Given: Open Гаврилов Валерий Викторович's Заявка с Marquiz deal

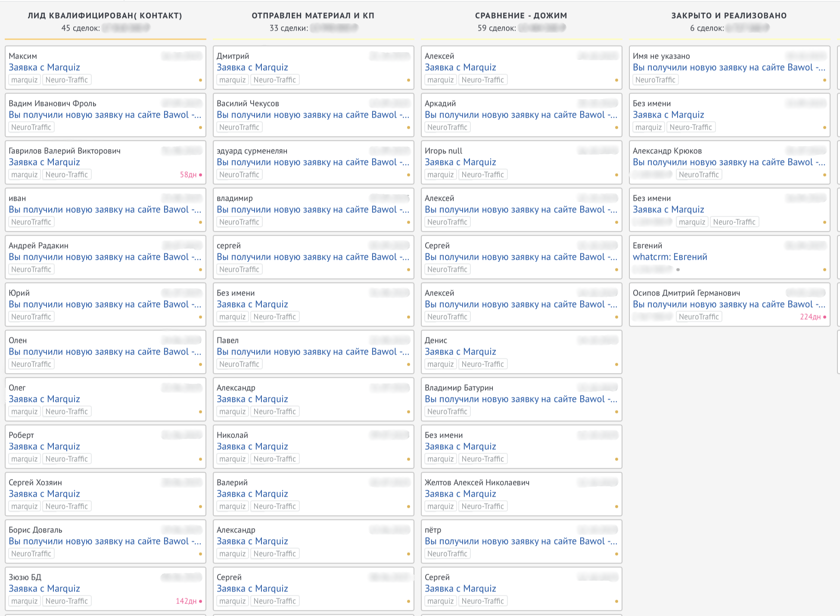Looking at the screenshot, I should pyautogui.click(x=44, y=162).
